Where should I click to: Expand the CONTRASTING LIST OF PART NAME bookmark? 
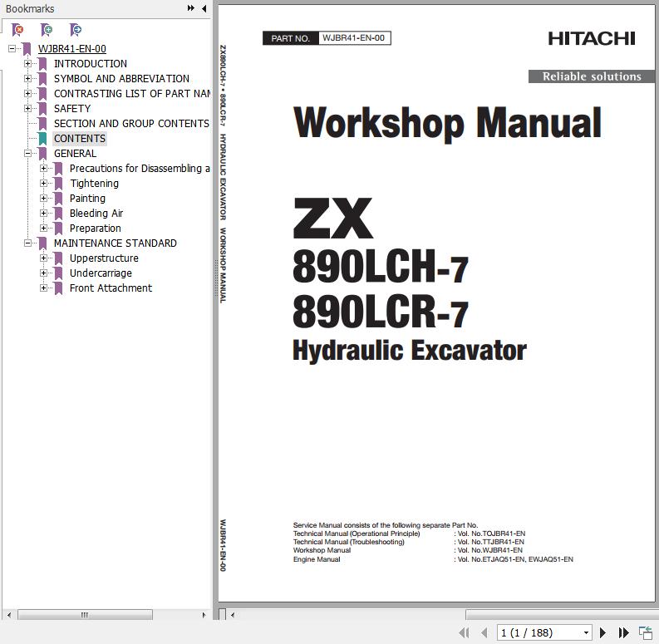(x=27, y=94)
